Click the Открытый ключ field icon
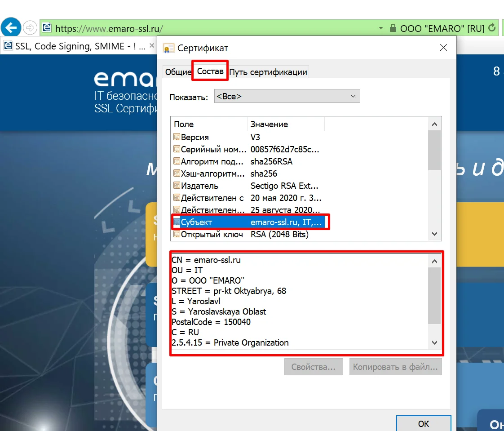Viewport: 504px width, 431px height. pos(177,234)
